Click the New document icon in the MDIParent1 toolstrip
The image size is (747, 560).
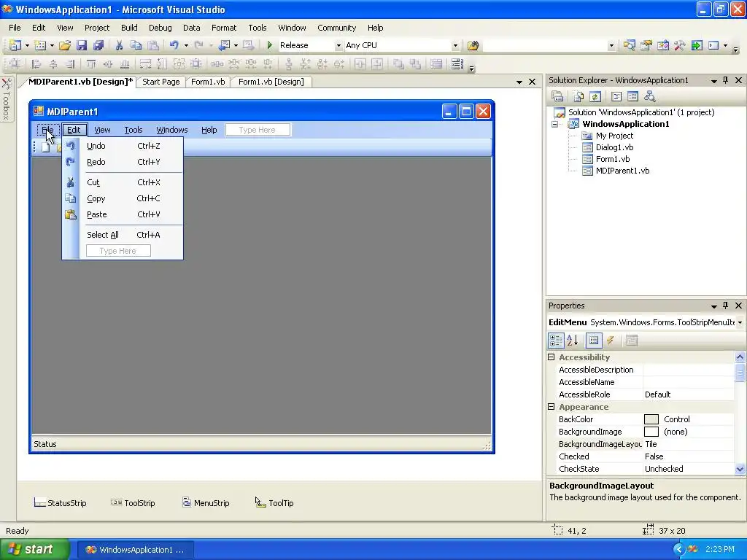(45, 147)
